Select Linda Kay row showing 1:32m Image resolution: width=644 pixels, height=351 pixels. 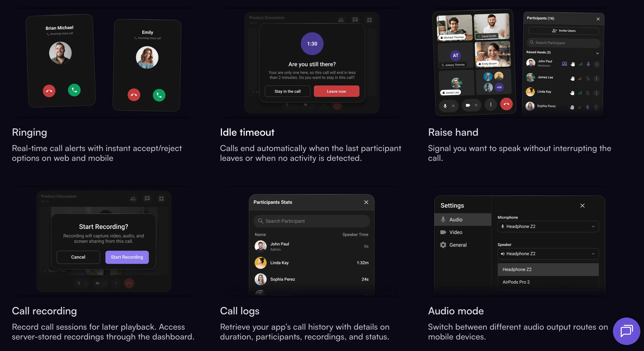(x=311, y=263)
